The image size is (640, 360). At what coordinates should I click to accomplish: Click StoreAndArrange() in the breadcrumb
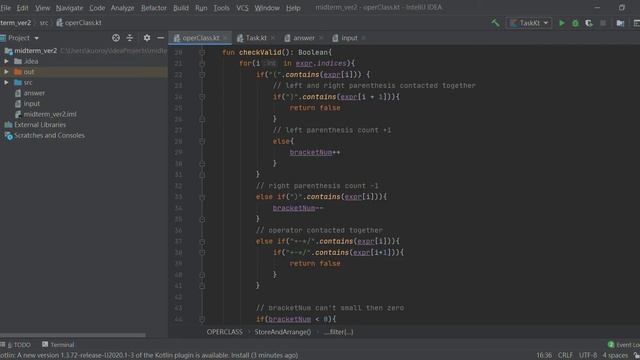283,332
